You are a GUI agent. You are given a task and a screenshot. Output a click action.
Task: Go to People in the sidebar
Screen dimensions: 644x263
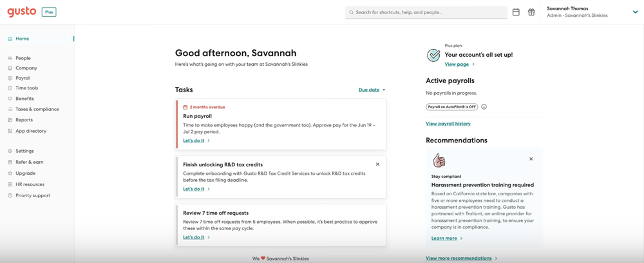pos(23,59)
